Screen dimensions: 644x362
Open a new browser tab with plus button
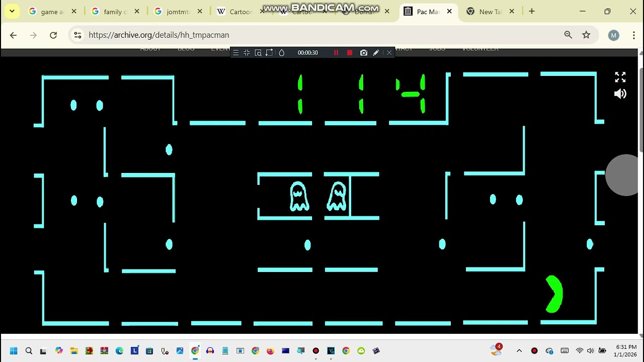coord(532,11)
